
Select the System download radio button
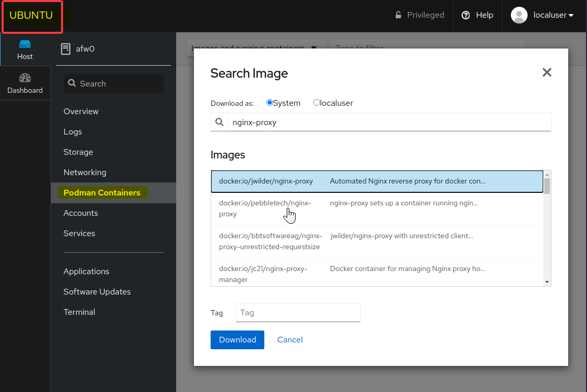tap(270, 103)
